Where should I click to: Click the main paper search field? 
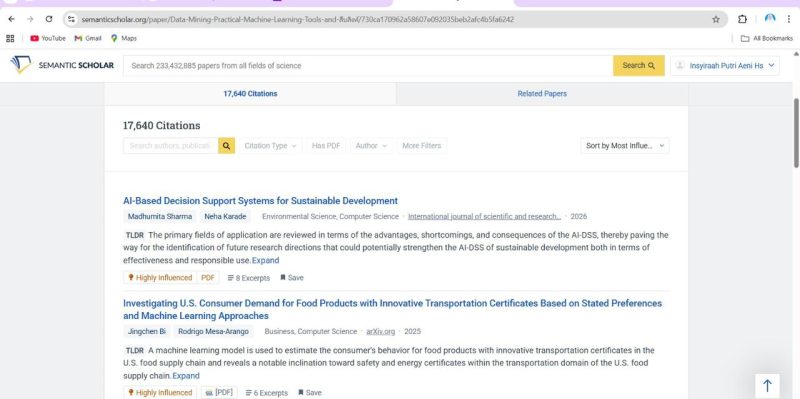(x=368, y=65)
